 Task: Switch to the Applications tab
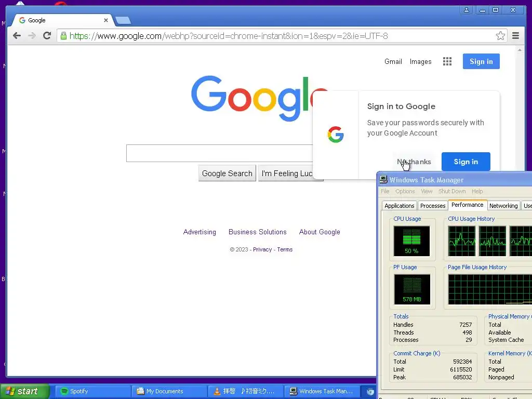click(x=400, y=206)
